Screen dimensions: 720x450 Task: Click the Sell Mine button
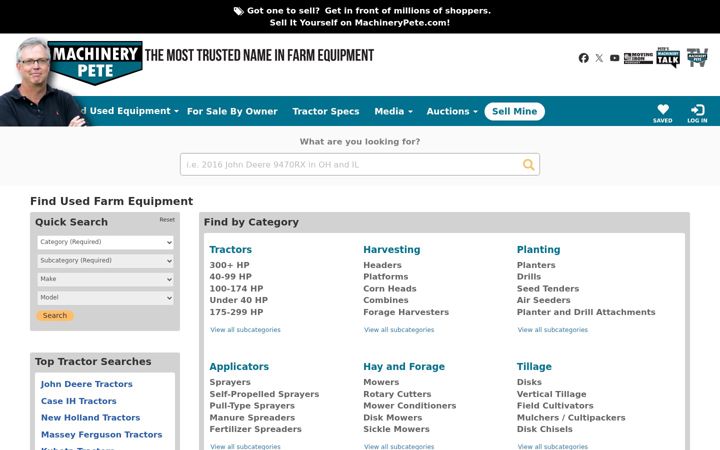click(x=514, y=111)
